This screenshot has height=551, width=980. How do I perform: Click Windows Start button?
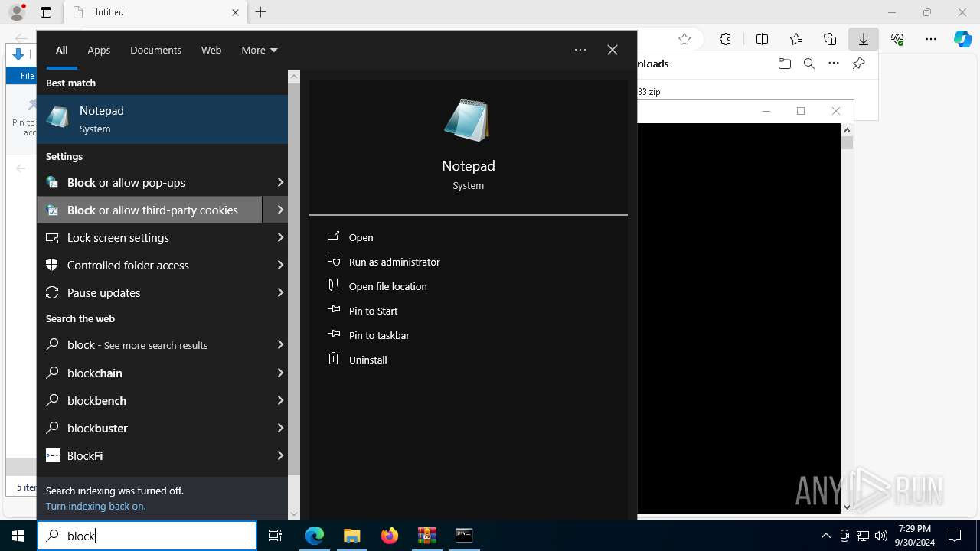(x=18, y=536)
